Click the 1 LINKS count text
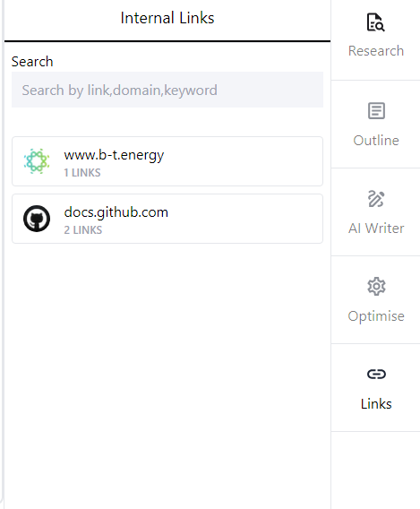This screenshot has width=420, height=509. tap(82, 173)
